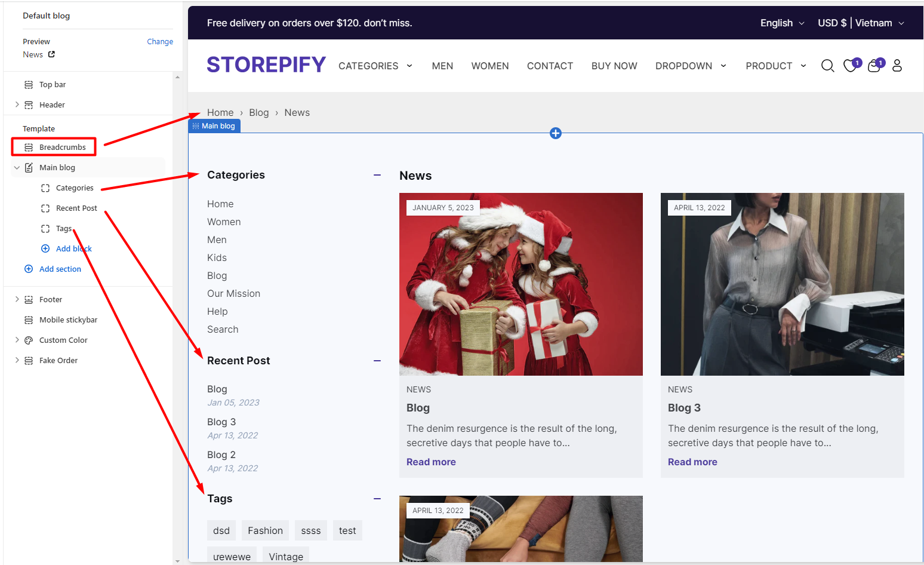Click the Tags block icon
Screen dimensions: 924x565
45,229
